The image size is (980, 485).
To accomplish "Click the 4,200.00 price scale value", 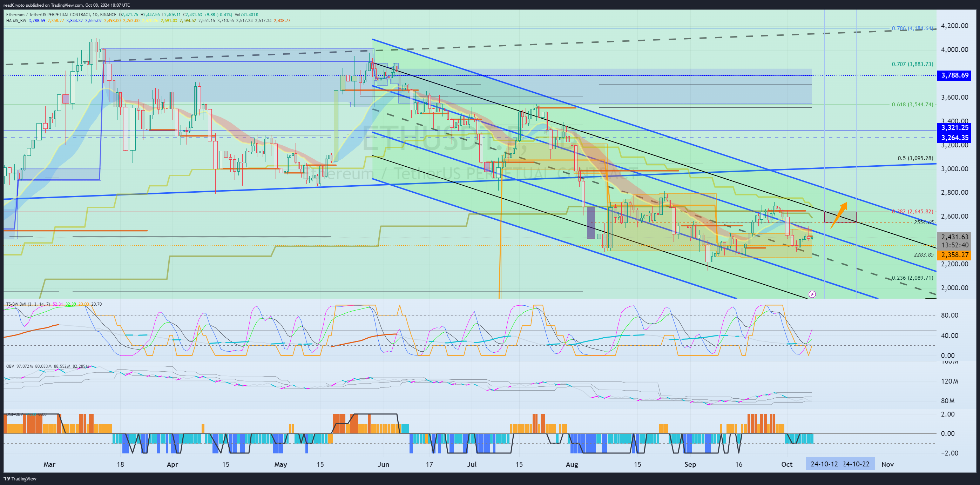I will pyautogui.click(x=954, y=26).
